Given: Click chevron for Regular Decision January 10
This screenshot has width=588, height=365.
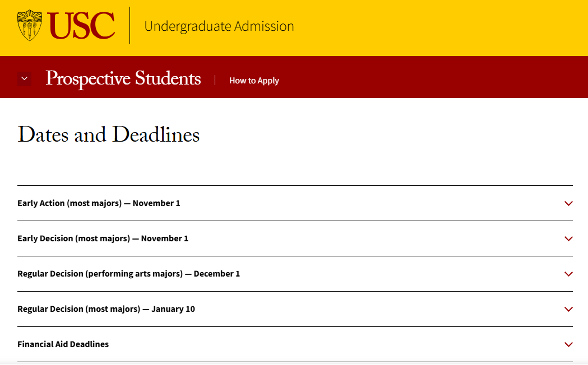Looking at the screenshot, I should (568, 309).
